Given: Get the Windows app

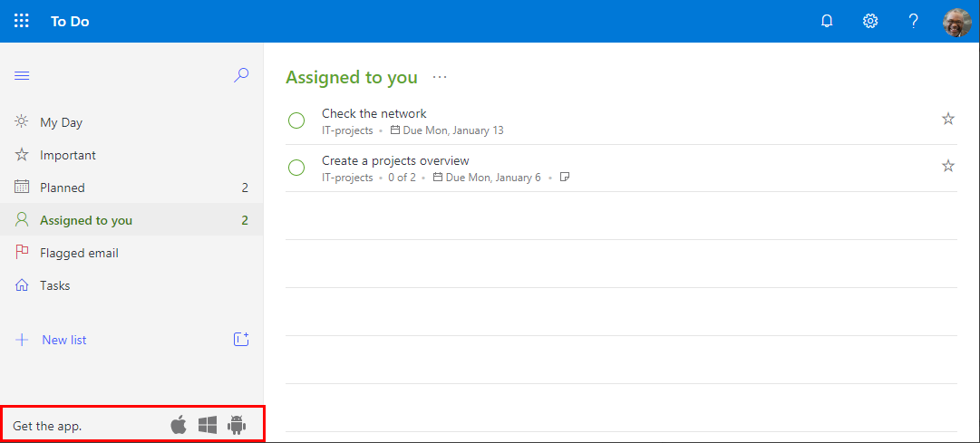Looking at the screenshot, I should pos(208,425).
